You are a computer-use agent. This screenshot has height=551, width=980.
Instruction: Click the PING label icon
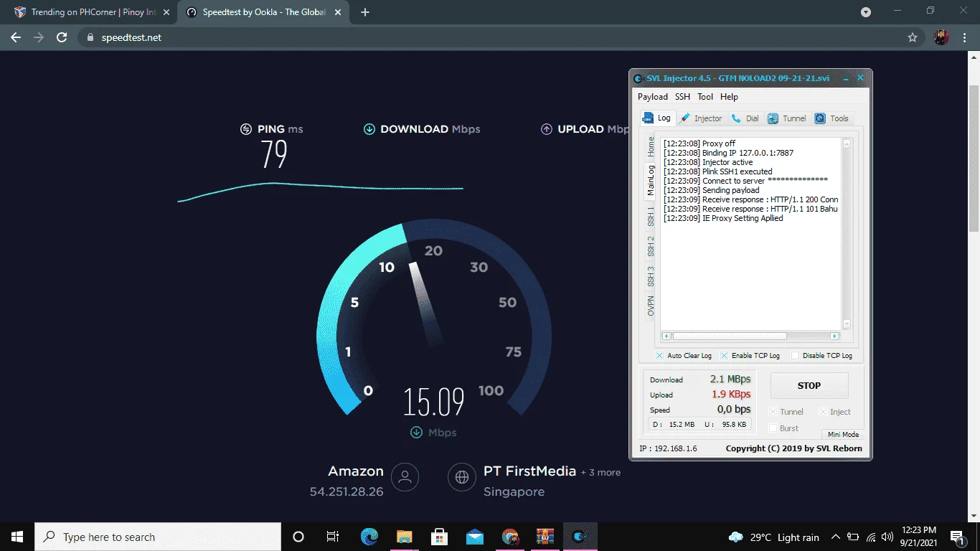coord(246,129)
